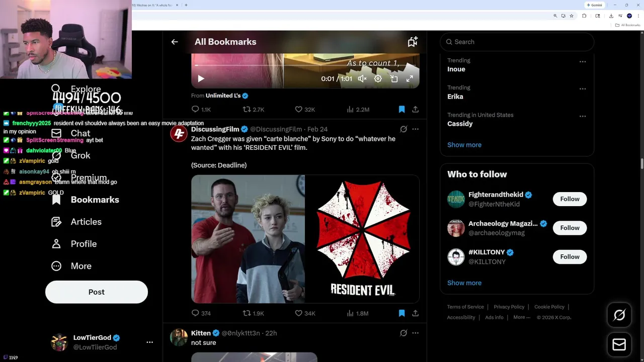Image resolution: width=644 pixels, height=362 pixels.
Task: Seek on the video progress bar
Action: (x=305, y=65)
